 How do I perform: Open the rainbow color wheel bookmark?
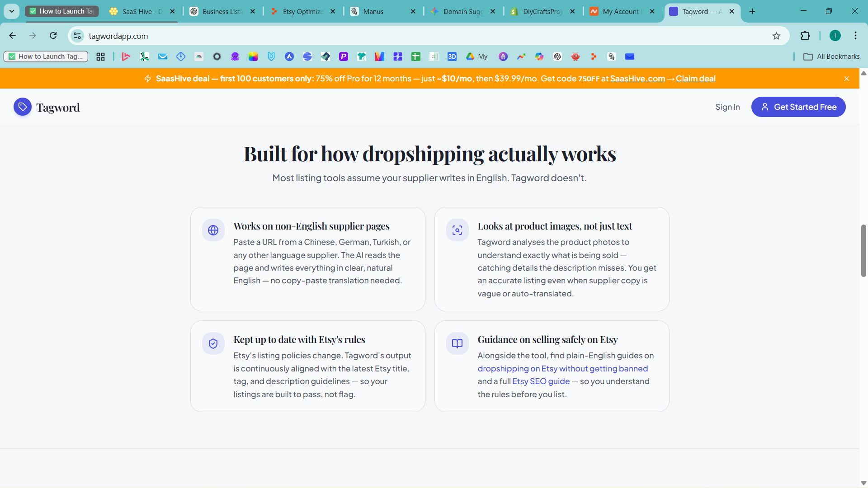pyautogui.click(x=253, y=56)
